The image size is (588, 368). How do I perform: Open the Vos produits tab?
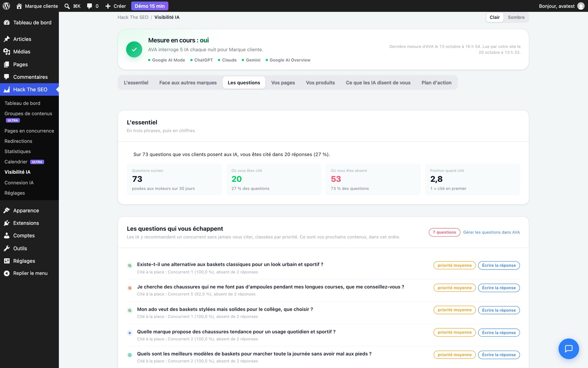[320, 83]
